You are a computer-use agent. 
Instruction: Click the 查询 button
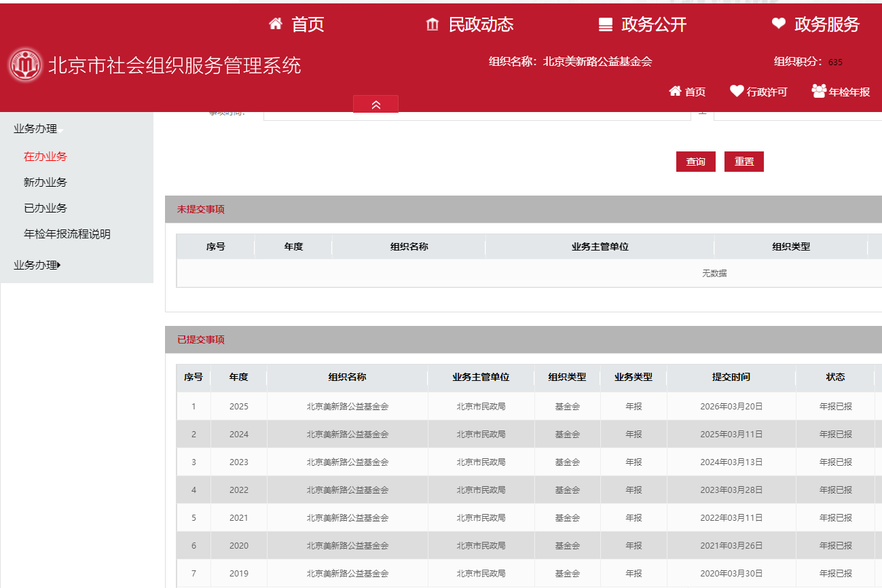coord(696,162)
